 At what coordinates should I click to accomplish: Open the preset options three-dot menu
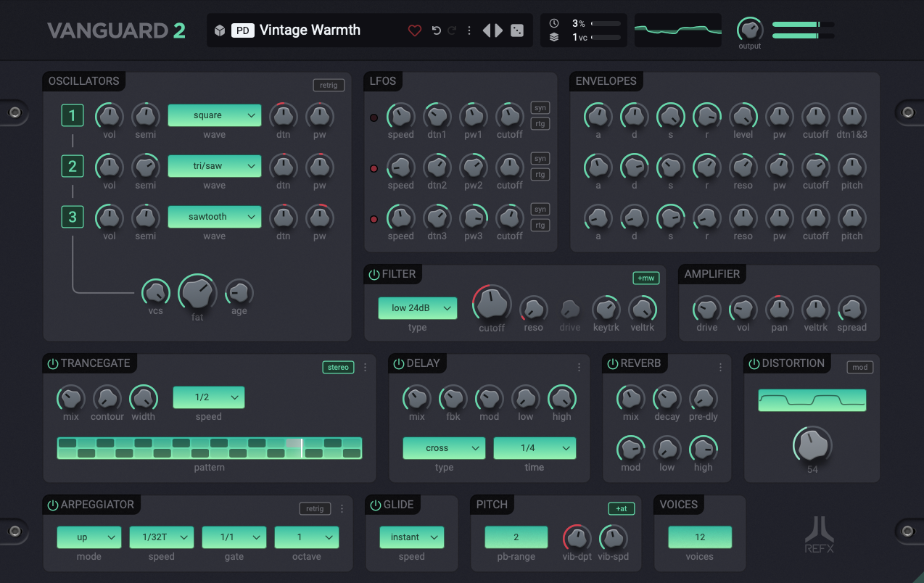pyautogui.click(x=469, y=30)
